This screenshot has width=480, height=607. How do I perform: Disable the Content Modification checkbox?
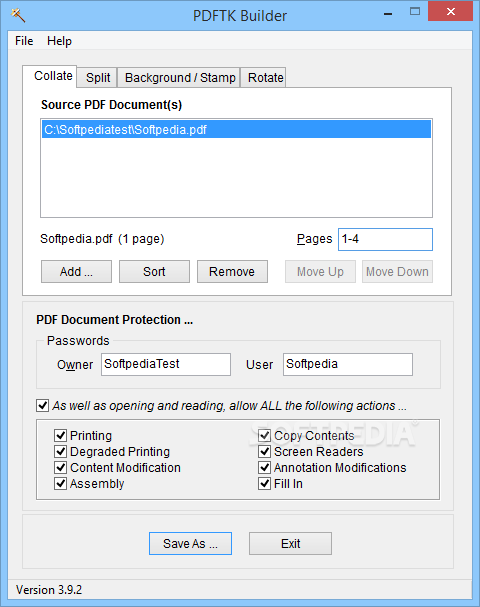click(x=60, y=468)
